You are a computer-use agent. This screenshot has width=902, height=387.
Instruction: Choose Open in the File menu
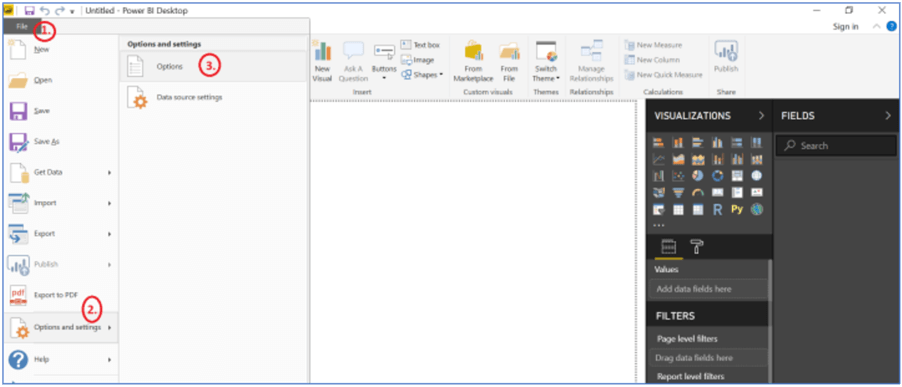tap(60, 81)
